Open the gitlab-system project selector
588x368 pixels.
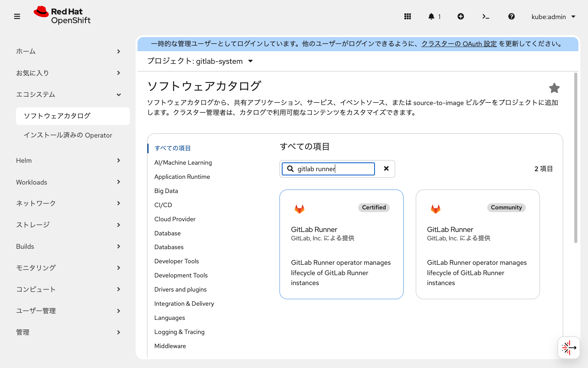(x=200, y=61)
